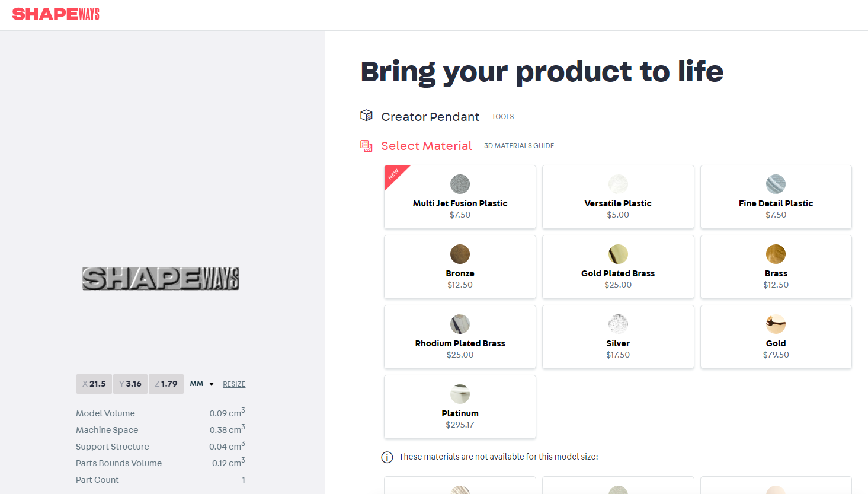
Task: Select the Gold material swatch icon
Action: click(x=776, y=324)
